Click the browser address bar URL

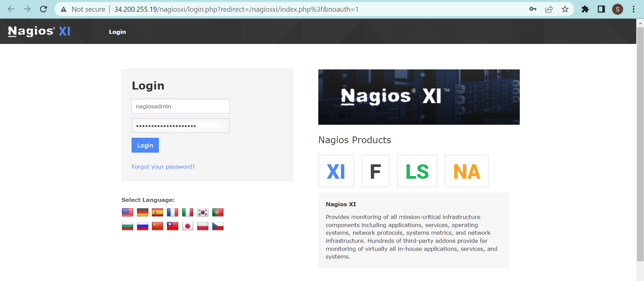pos(236,9)
